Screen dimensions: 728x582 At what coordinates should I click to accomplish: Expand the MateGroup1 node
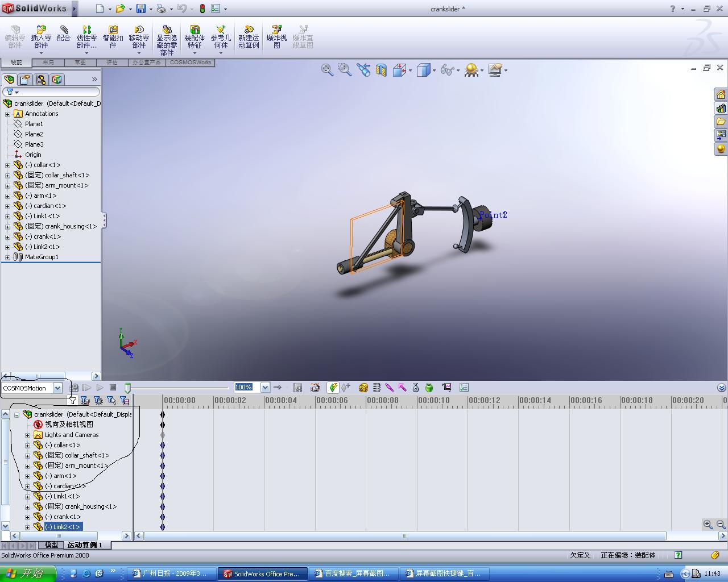(8, 257)
